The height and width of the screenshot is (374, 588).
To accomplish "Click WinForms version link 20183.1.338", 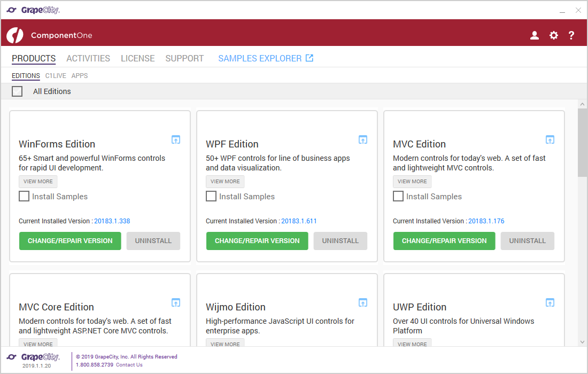I will point(112,221).
